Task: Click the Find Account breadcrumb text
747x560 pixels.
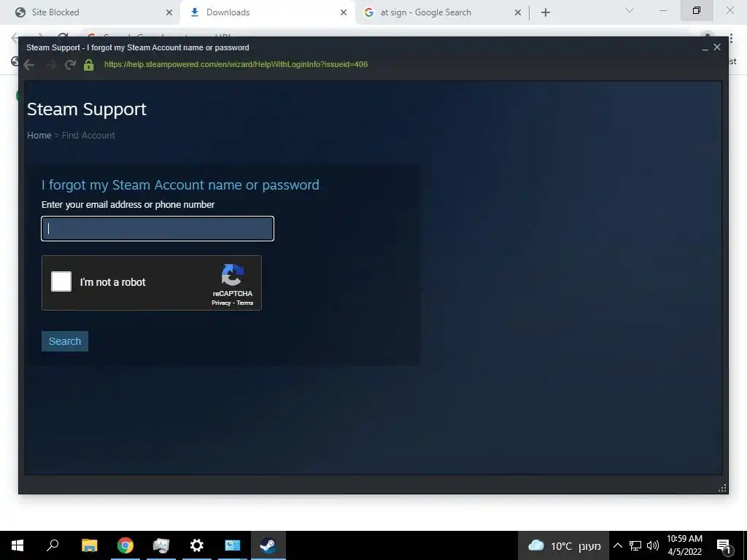Action: 88,135
